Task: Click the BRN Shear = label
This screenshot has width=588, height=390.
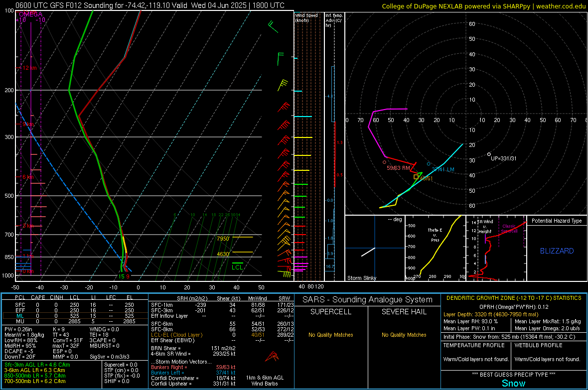Action: [x=166, y=348]
